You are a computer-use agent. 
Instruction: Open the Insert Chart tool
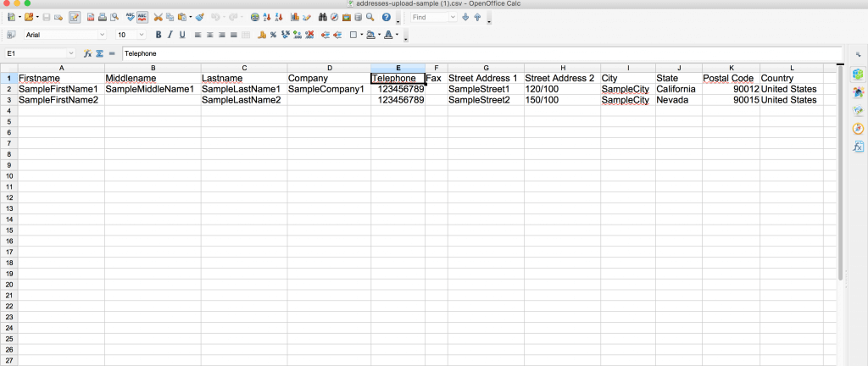pyautogui.click(x=294, y=17)
